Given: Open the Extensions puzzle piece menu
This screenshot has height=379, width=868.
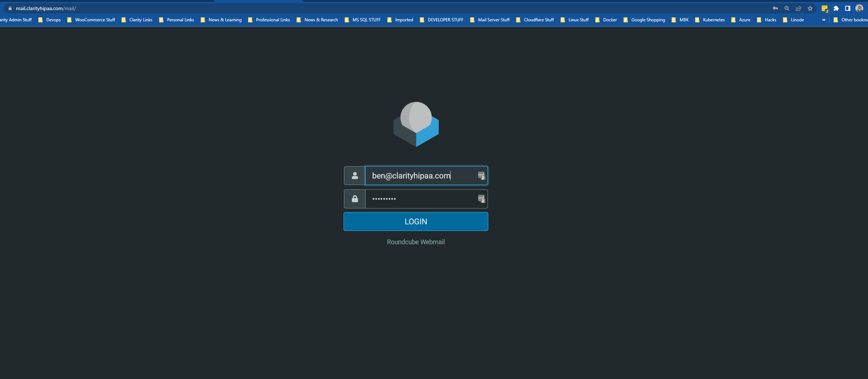Looking at the screenshot, I should click(x=836, y=8).
